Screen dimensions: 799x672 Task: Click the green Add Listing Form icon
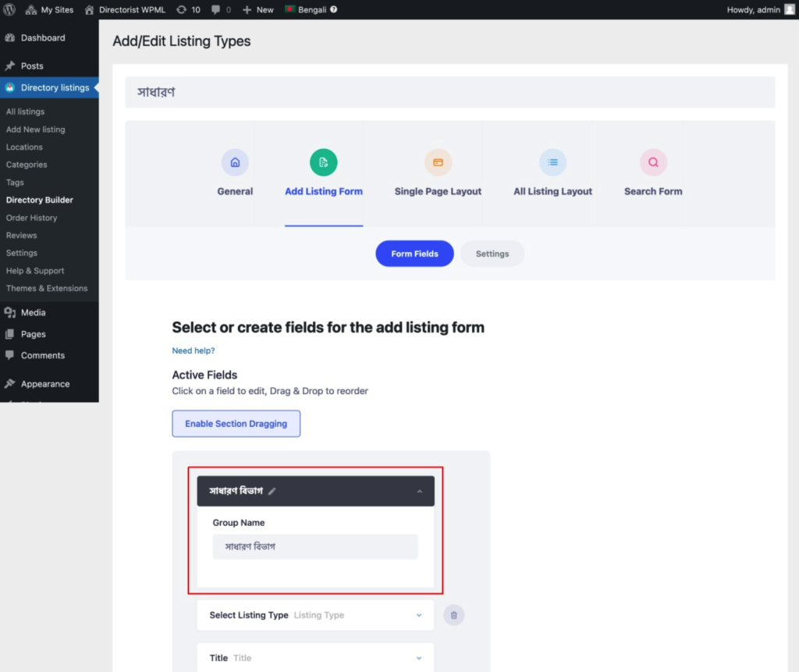point(324,162)
